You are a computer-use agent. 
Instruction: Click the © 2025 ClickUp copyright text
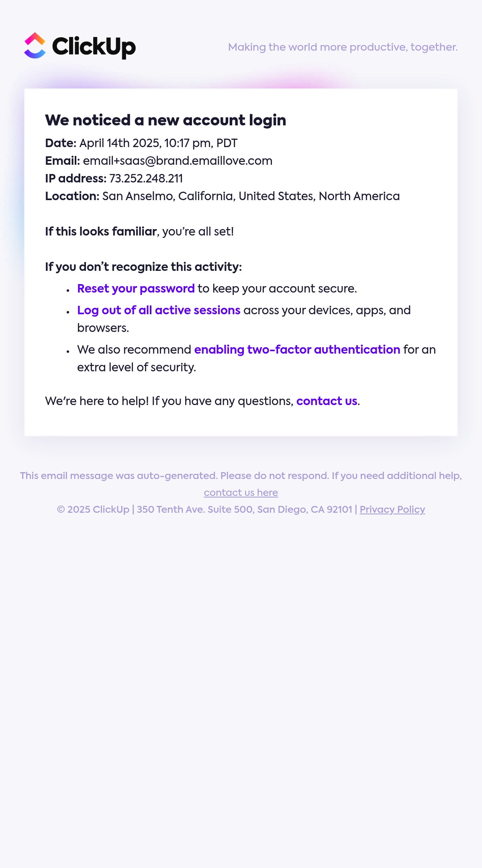(93, 510)
